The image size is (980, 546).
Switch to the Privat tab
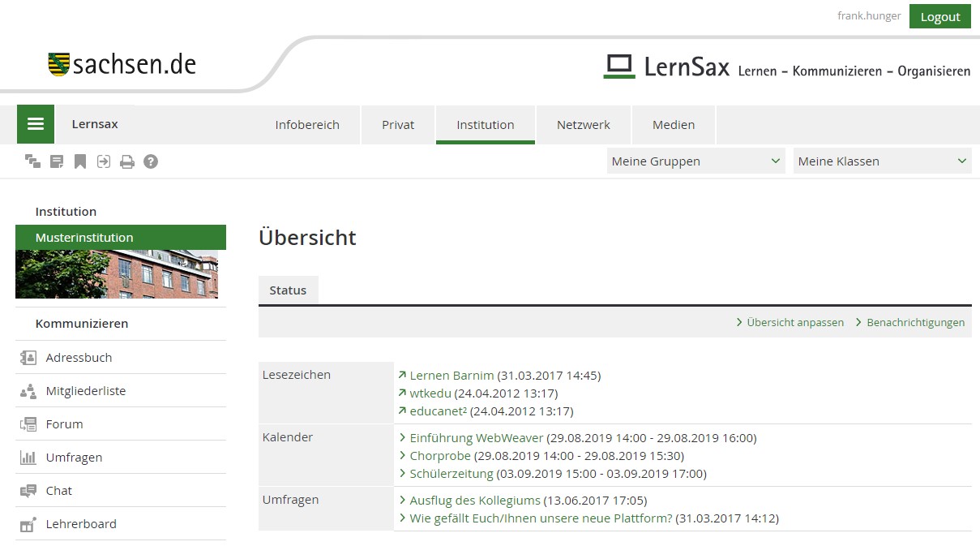pyautogui.click(x=398, y=125)
